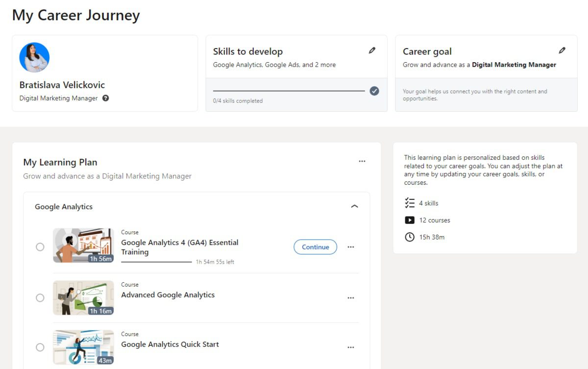Edit Career goal with pencil icon
The width and height of the screenshot is (588, 369).
click(x=562, y=50)
